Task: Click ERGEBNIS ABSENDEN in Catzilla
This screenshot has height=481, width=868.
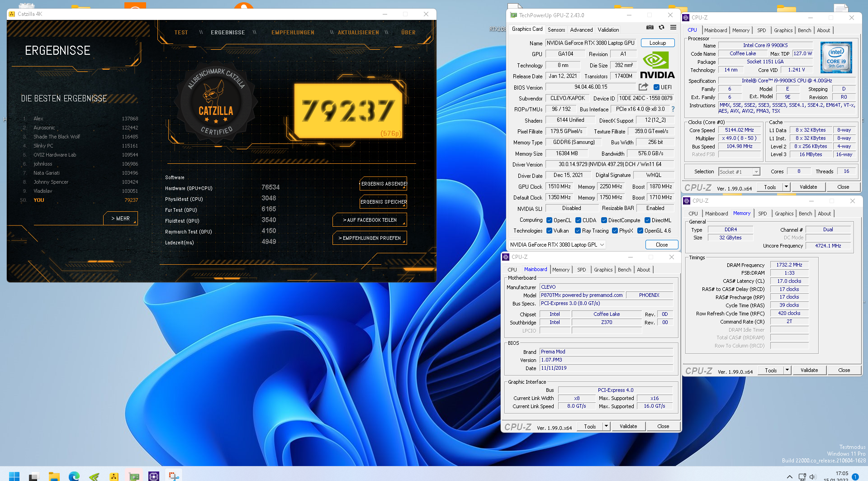Action: tap(384, 184)
